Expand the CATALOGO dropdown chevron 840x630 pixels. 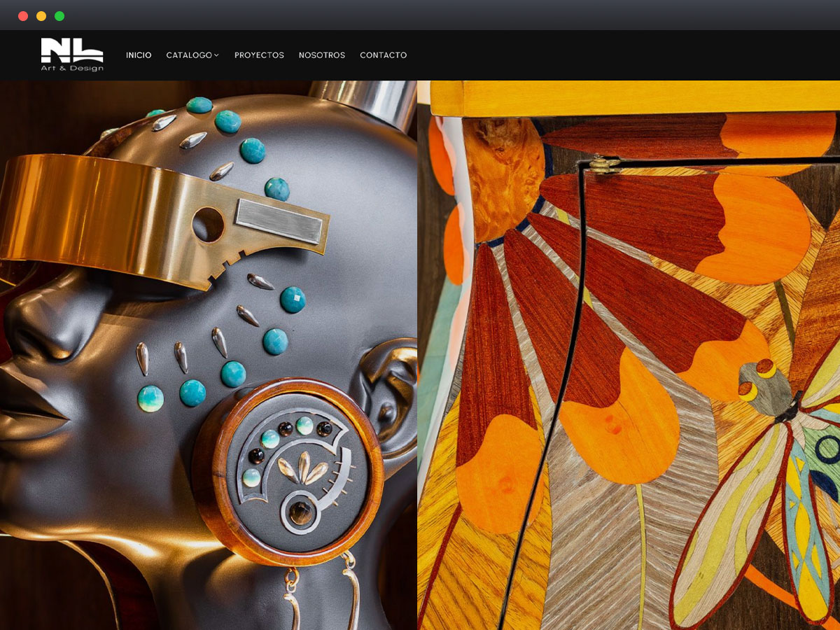[217, 55]
